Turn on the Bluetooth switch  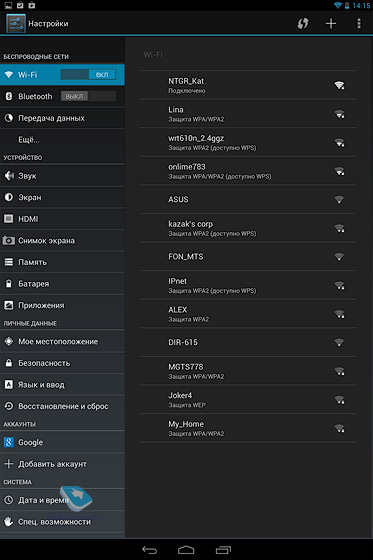pos(88,96)
